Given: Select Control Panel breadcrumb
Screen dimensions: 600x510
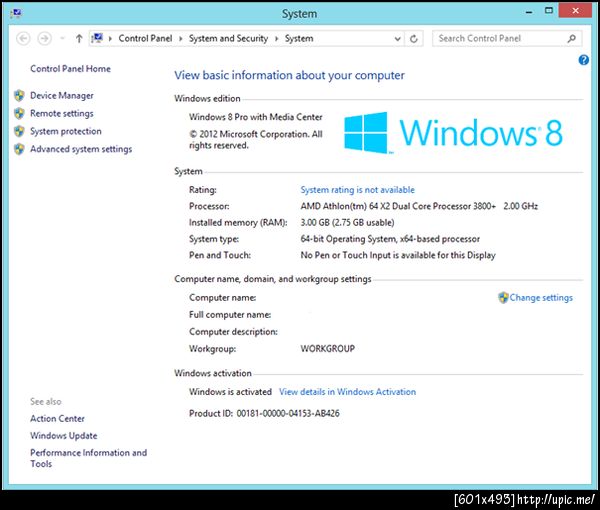Looking at the screenshot, I should pos(145,38).
